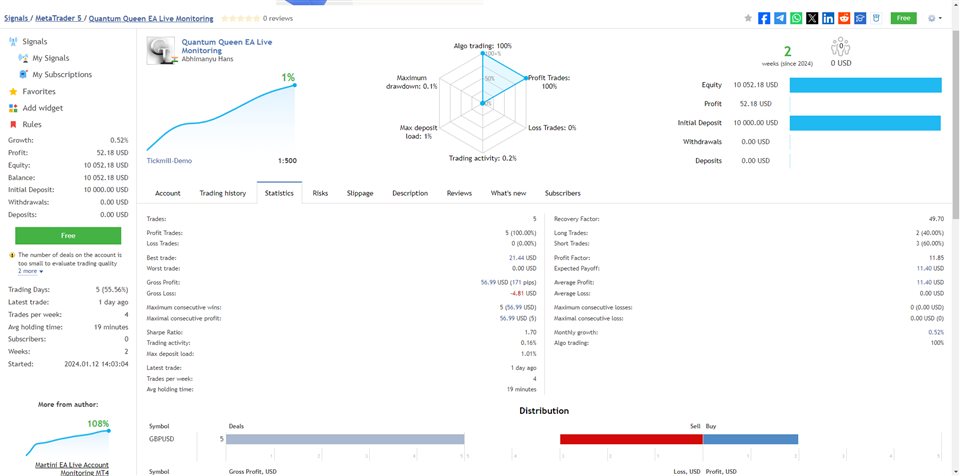Select the Statistics tab
Viewport: 960px width, 476px height.
(279, 193)
